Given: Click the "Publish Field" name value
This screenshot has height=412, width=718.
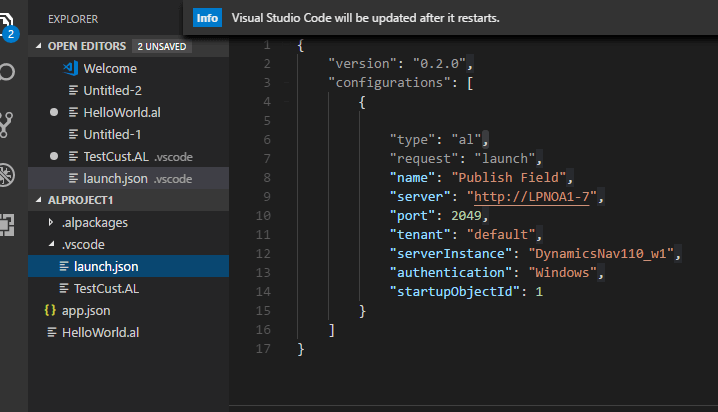Looking at the screenshot, I should [508, 177].
